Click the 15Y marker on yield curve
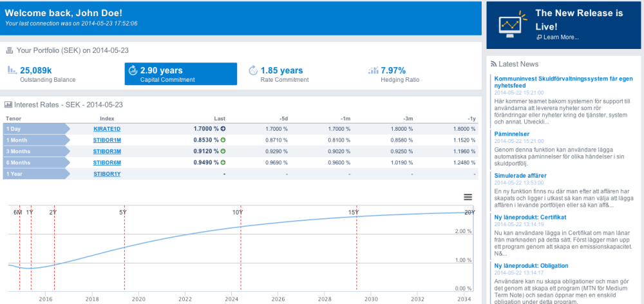This screenshot has height=304, width=644. coord(354,213)
